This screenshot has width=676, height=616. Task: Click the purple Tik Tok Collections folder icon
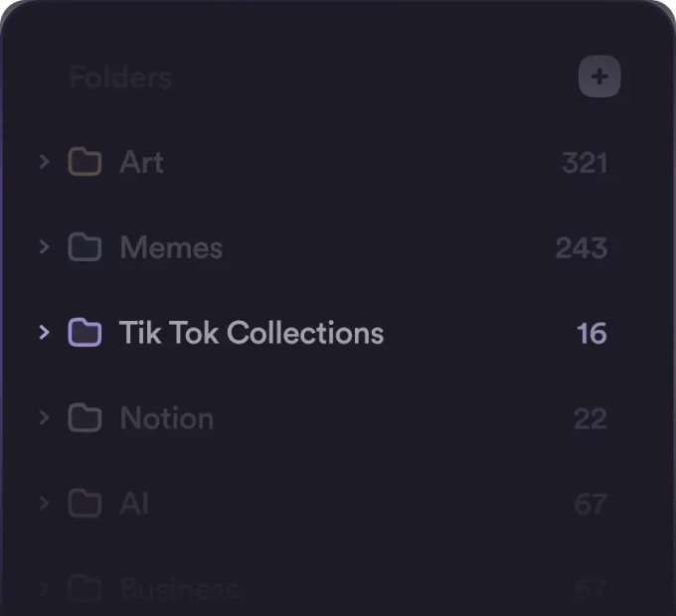point(84,333)
